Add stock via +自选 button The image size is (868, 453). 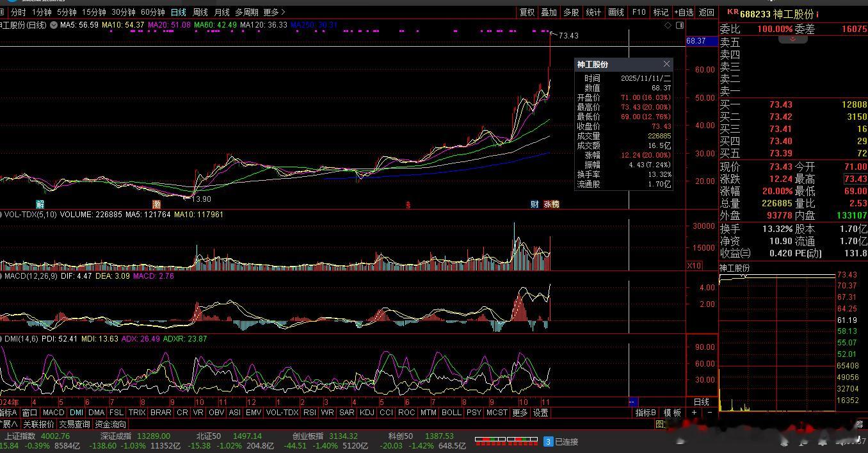(x=684, y=12)
